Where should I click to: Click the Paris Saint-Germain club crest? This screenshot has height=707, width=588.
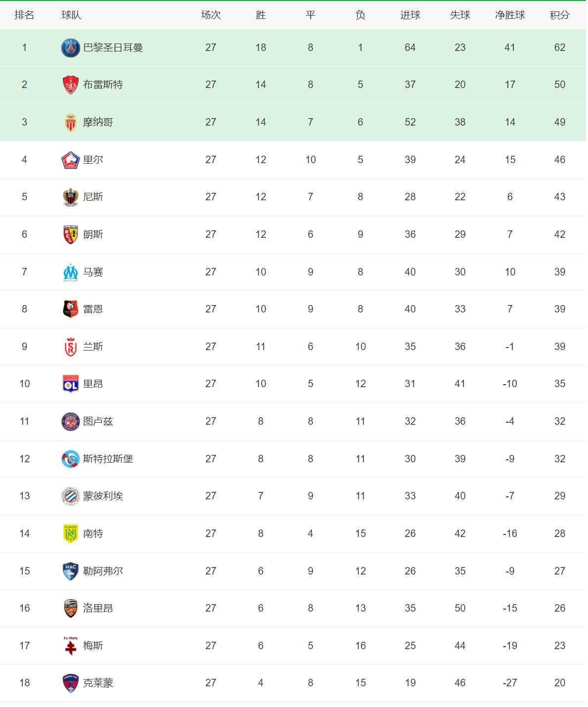click(x=70, y=48)
